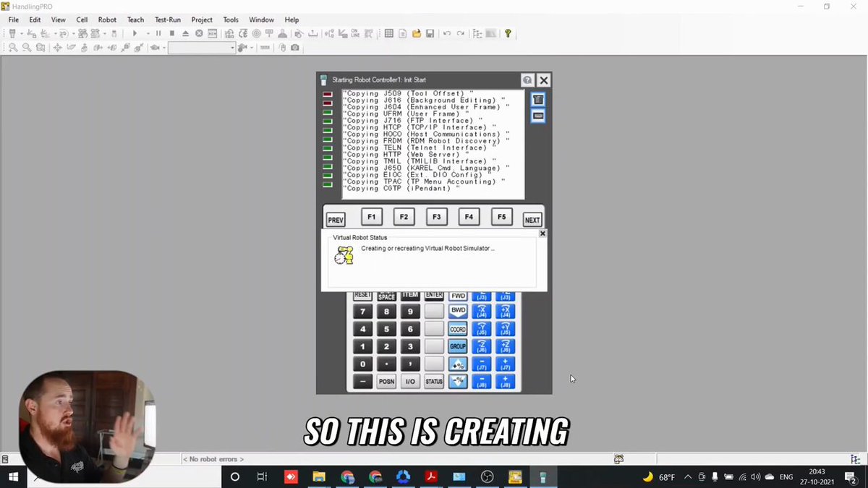Open the File menu
868x488 pixels.
(14, 20)
